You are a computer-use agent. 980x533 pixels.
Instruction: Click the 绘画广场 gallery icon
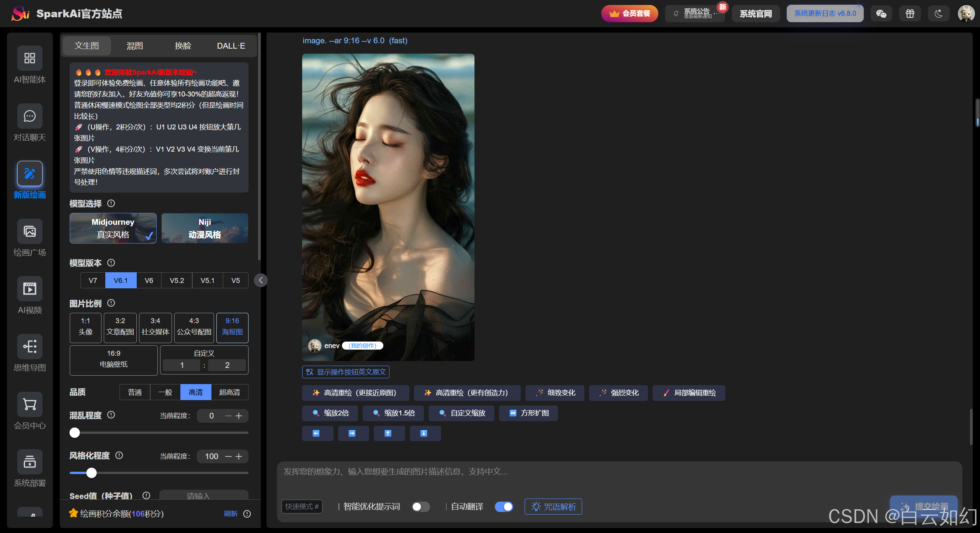pos(29,231)
